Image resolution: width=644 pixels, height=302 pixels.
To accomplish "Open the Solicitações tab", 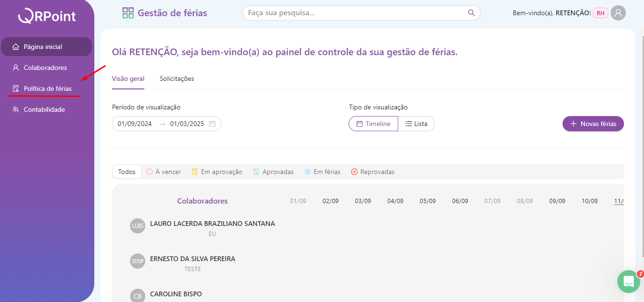I will click(177, 78).
